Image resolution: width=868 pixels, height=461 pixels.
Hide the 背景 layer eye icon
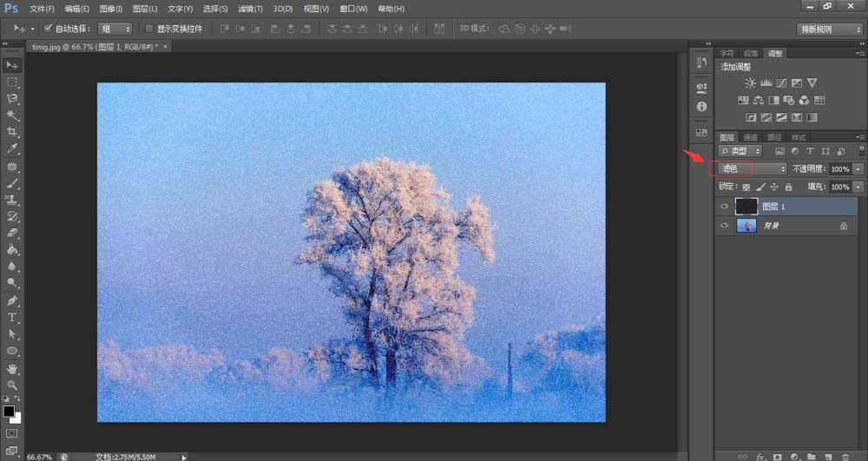point(724,226)
